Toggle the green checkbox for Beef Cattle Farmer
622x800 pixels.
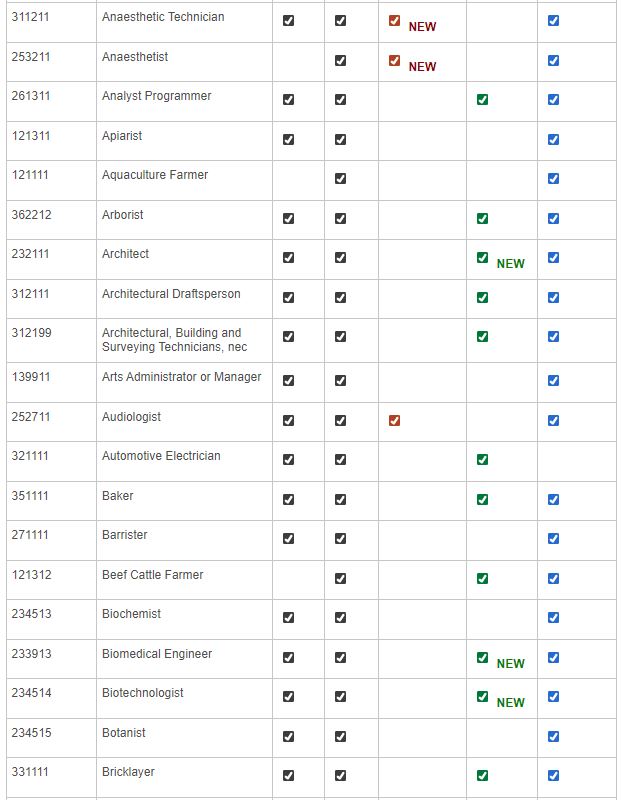point(482,579)
